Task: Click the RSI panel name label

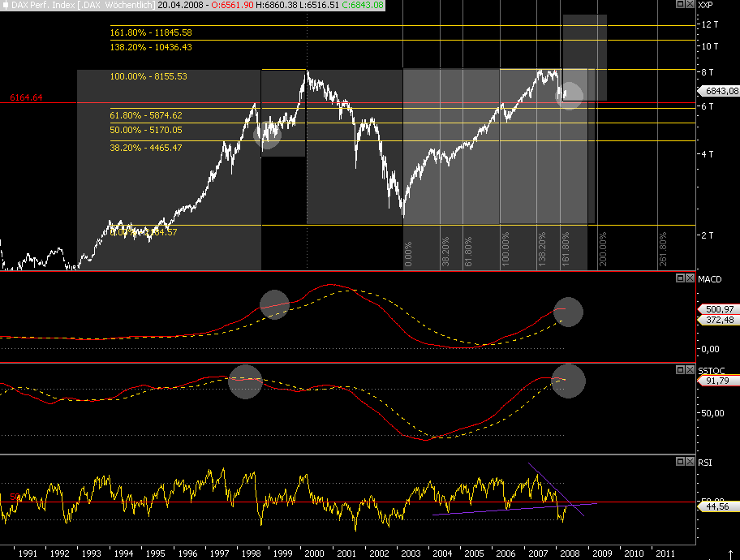Action: click(x=705, y=463)
